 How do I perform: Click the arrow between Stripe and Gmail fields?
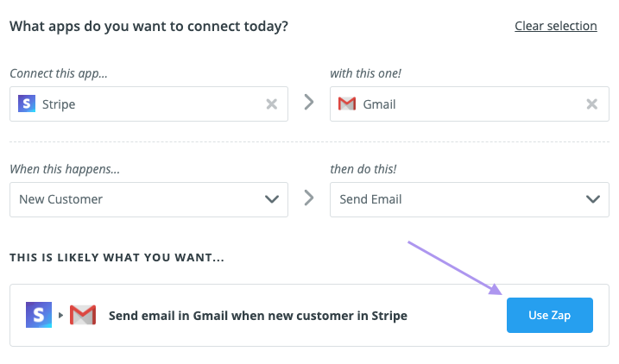(x=309, y=103)
